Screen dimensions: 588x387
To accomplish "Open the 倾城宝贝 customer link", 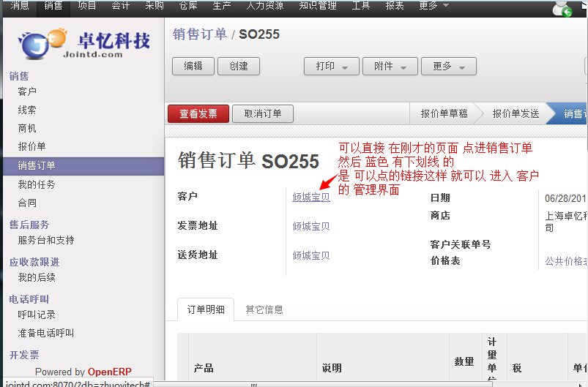I will click(x=311, y=197).
